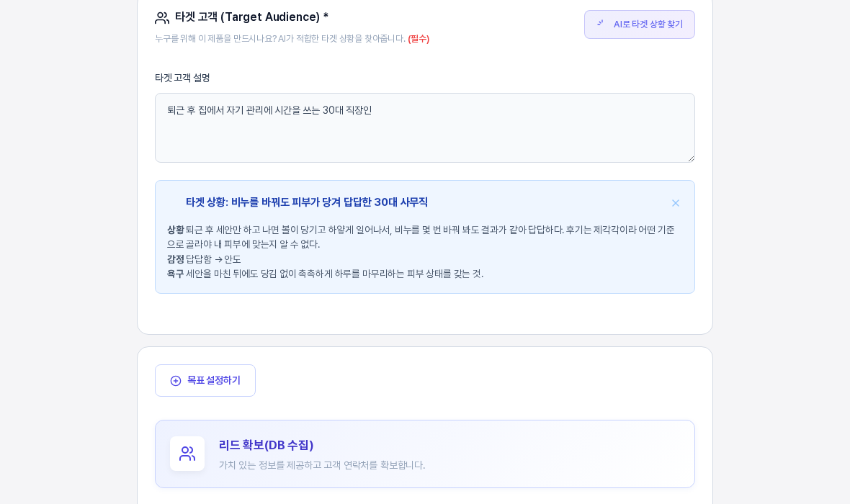Click the users icon on 리드 확보 card
The image size is (850, 504).
click(187, 454)
